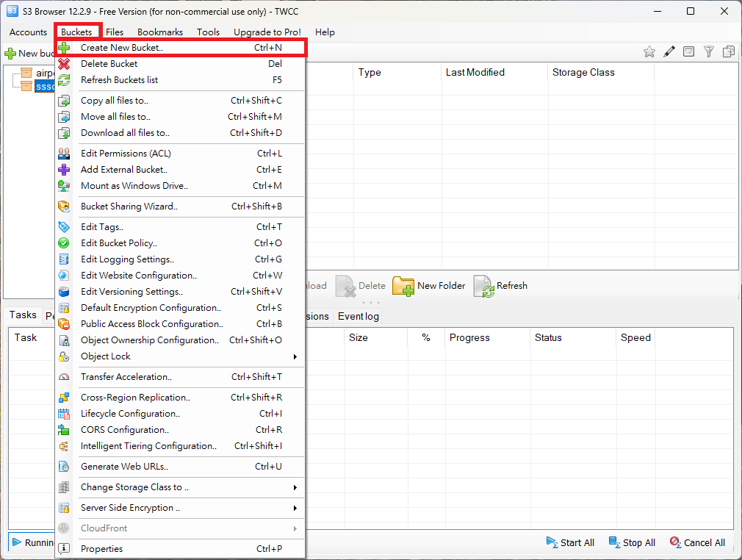The image size is (742, 560).
Task: Click the funnel filter icon
Action: click(709, 51)
